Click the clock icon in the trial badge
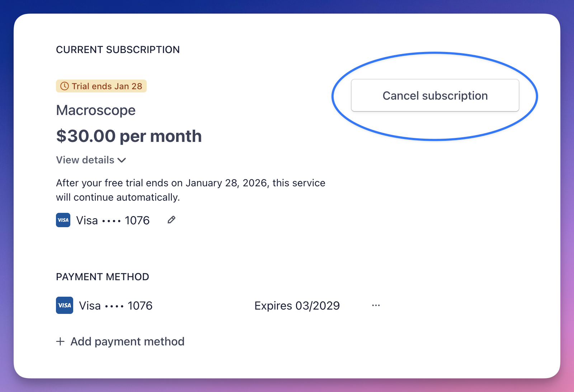 pos(64,86)
